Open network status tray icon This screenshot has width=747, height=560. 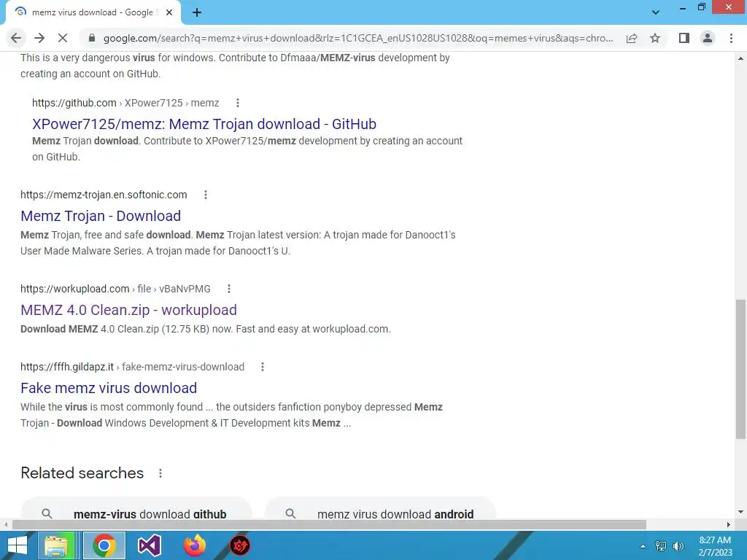click(x=661, y=546)
